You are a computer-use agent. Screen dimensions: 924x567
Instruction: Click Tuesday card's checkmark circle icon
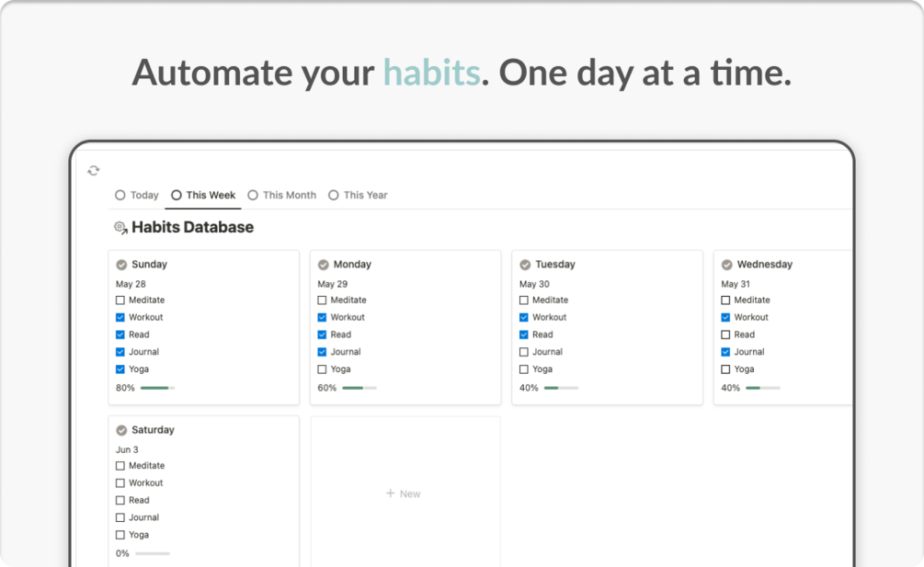[x=525, y=265]
